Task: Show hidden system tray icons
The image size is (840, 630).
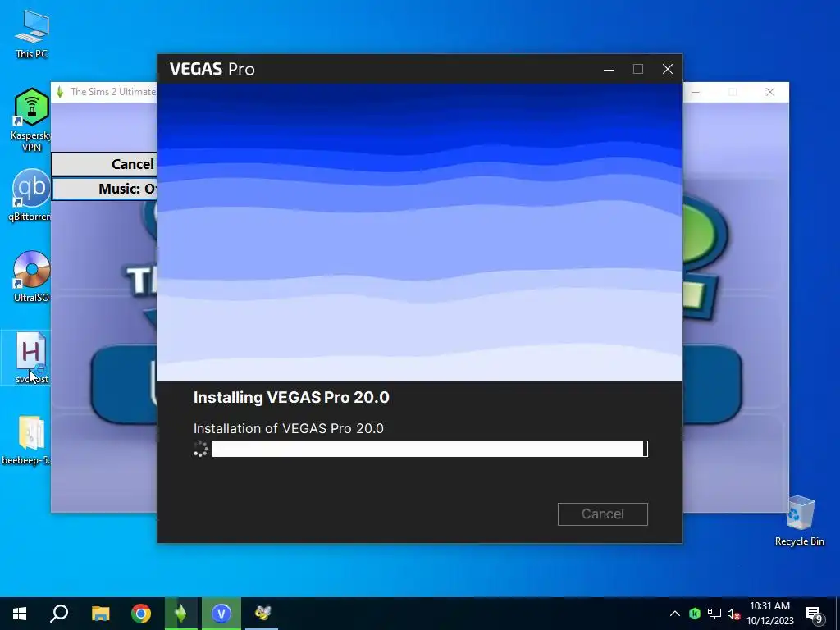Action: coord(675,614)
